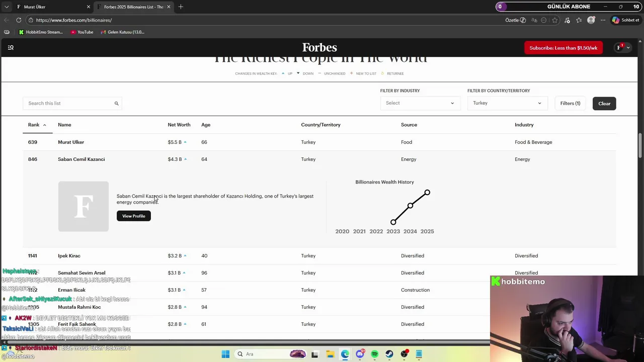
Task: Open the tab actions menu chevron at top left
Action: pos(7,7)
